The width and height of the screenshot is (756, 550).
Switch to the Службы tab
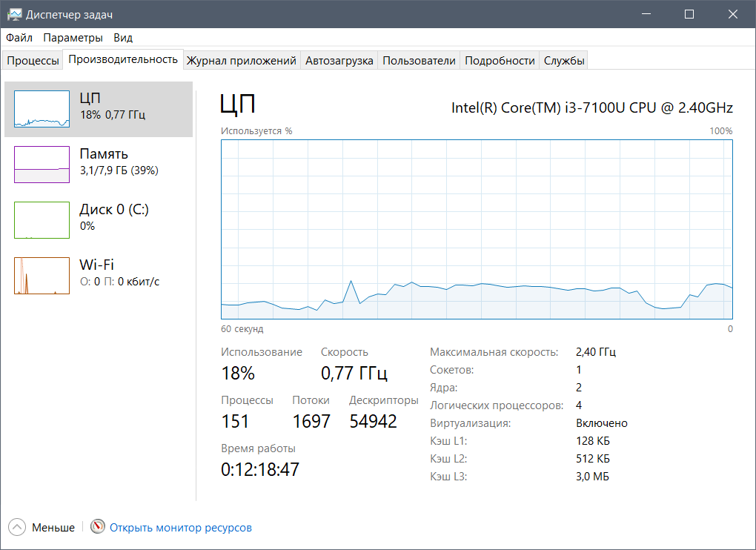[x=564, y=61]
